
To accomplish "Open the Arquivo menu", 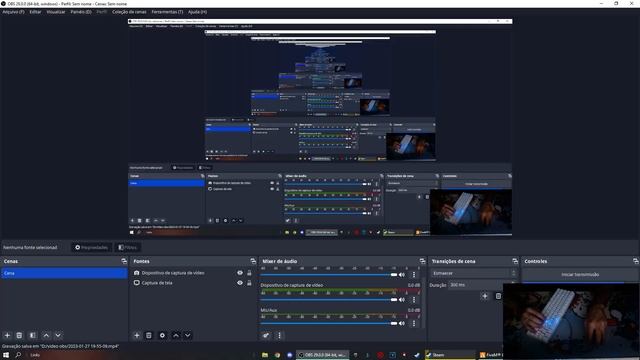I will click(x=13, y=12).
